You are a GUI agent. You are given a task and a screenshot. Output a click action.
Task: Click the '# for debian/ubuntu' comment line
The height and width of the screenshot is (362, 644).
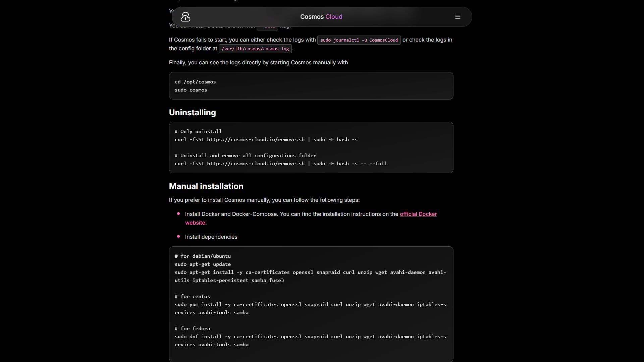coord(203,256)
